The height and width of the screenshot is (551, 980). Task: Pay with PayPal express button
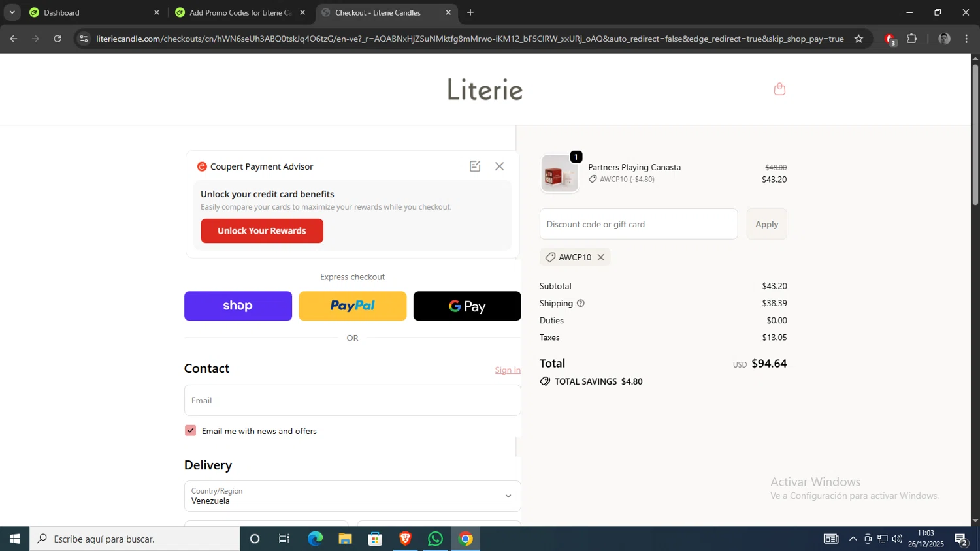pyautogui.click(x=353, y=306)
